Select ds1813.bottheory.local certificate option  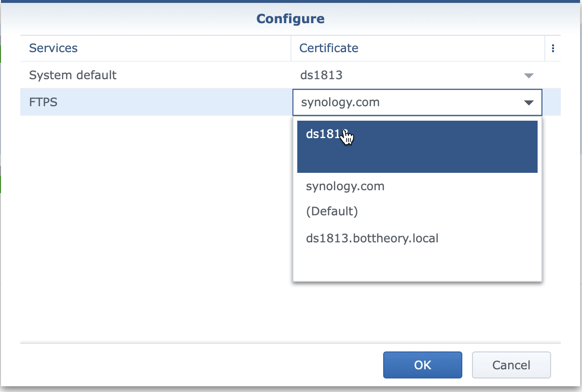point(372,238)
